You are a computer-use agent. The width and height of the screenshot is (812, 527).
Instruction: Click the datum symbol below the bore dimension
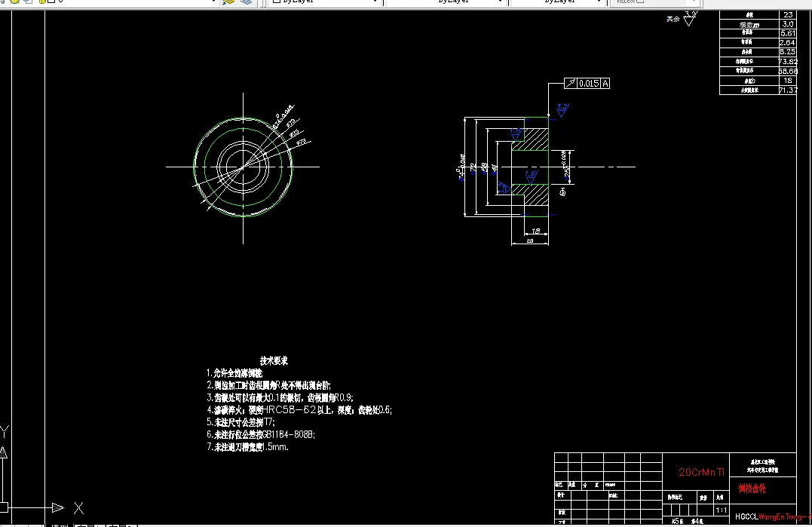(562, 192)
